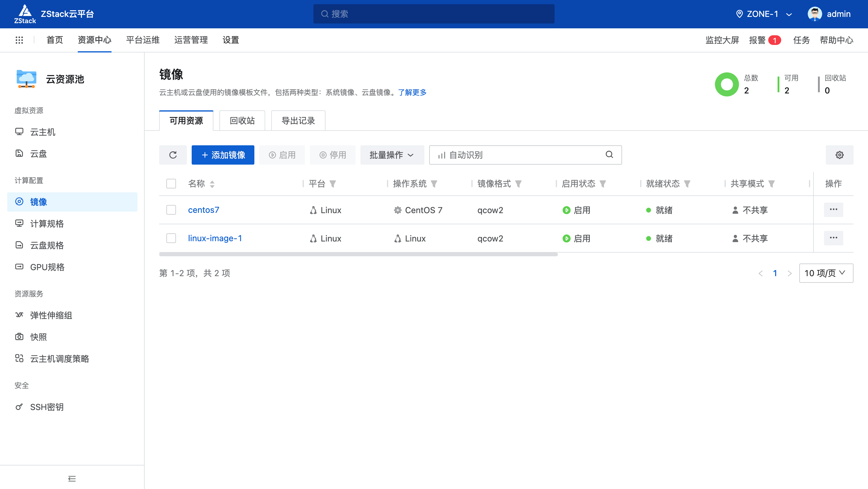
Task: Click the refresh list icon button
Action: point(173,155)
